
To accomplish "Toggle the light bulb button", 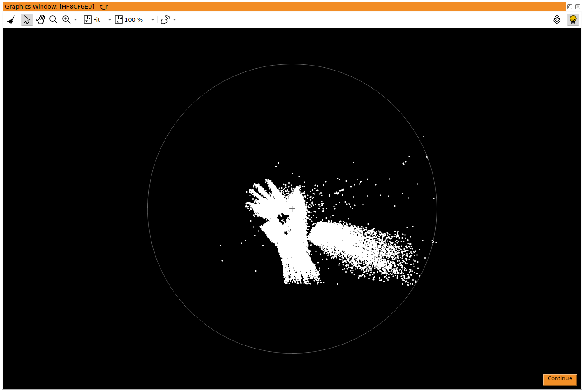I will (x=573, y=19).
